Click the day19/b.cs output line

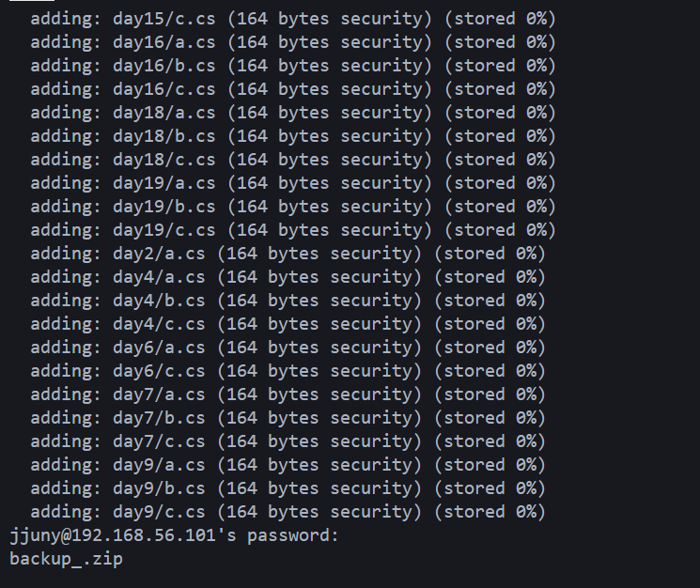click(293, 207)
